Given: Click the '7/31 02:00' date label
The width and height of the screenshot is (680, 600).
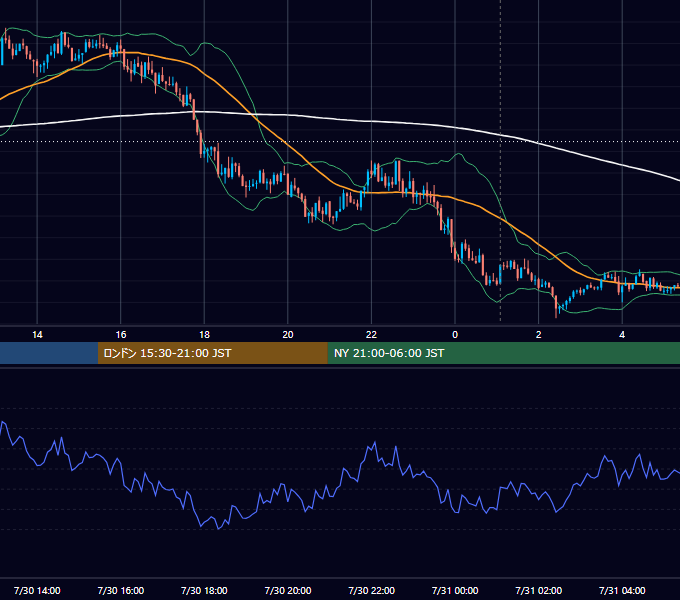Looking at the screenshot, I should click(539, 590).
